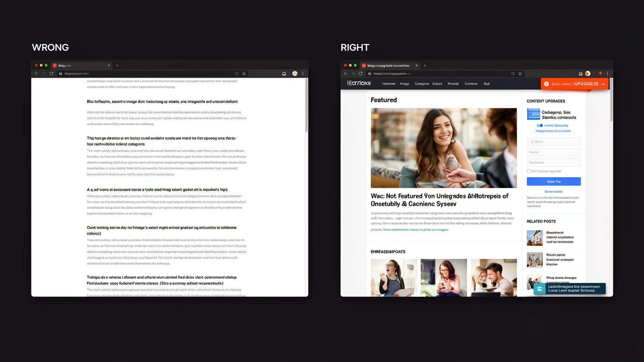644x362 pixels.
Task: Close the blog tab in the RIGHT window
Action: (x=417, y=65)
